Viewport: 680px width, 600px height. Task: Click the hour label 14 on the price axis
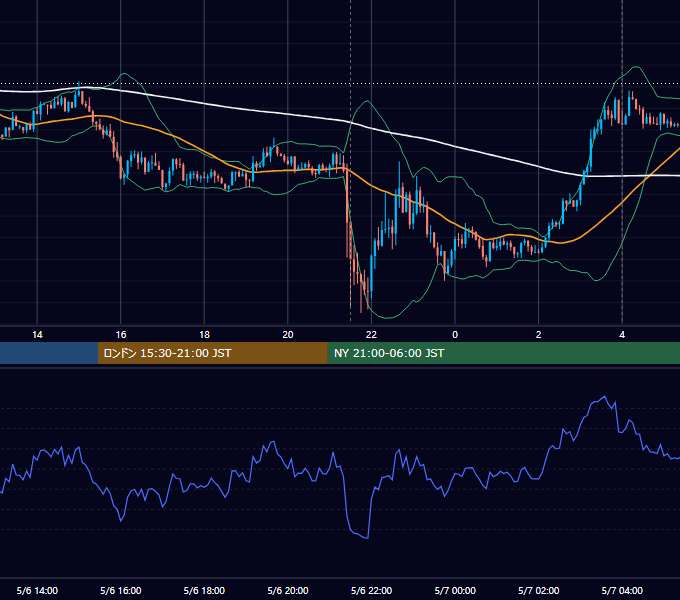click(37, 335)
